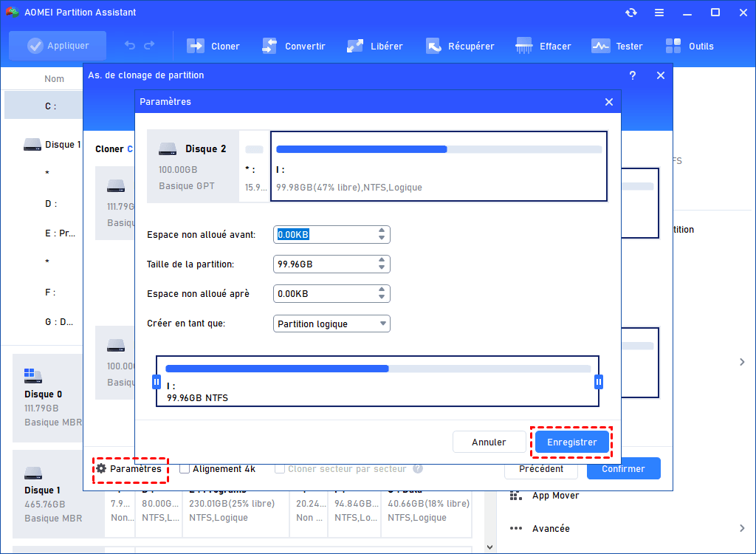This screenshot has height=554, width=756.
Task: Open the Récupérer tool
Action: click(x=460, y=47)
